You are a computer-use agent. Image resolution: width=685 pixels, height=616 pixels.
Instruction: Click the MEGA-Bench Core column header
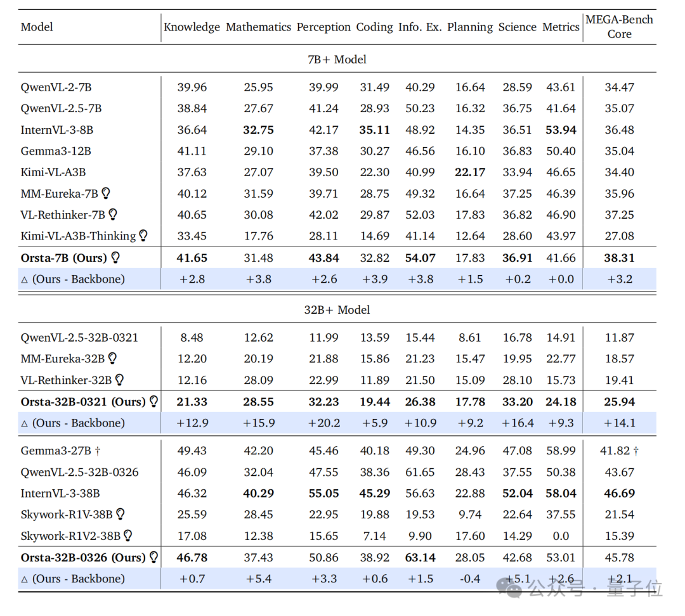pyautogui.click(x=619, y=27)
